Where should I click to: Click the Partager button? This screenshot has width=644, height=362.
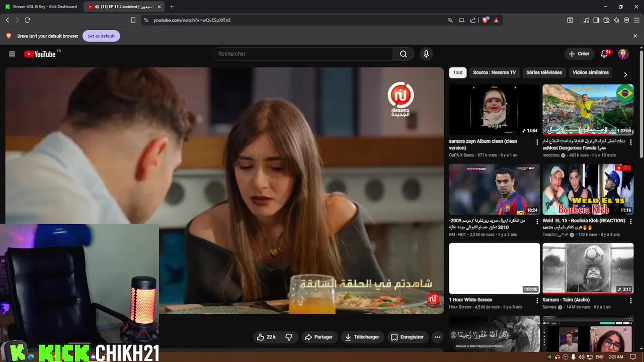click(x=318, y=337)
